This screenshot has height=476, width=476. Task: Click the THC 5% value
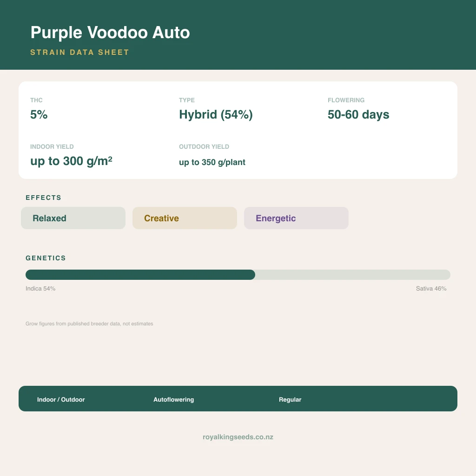click(x=39, y=114)
